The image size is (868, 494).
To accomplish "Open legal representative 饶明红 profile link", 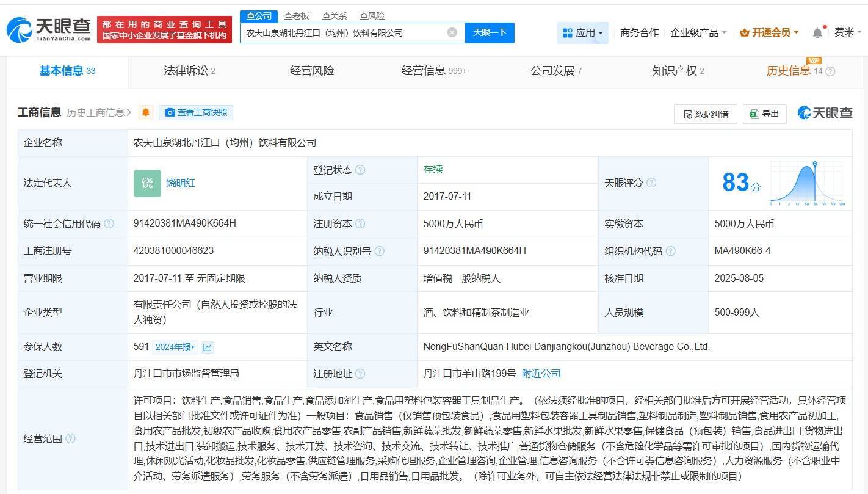I will point(181,183).
